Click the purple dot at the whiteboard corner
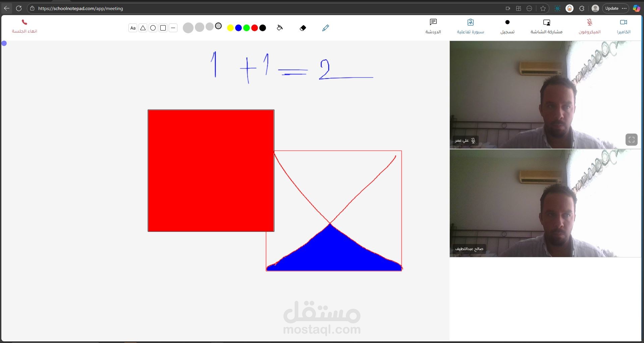This screenshot has width=644, height=343. [x=4, y=43]
